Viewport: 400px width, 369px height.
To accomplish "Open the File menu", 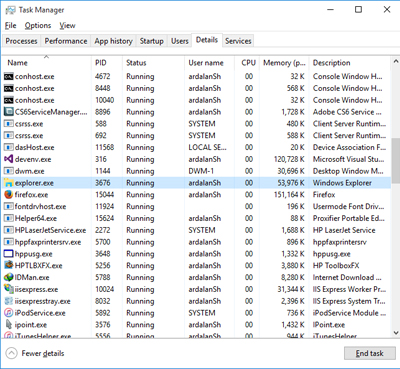I will [x=11, y=26].
